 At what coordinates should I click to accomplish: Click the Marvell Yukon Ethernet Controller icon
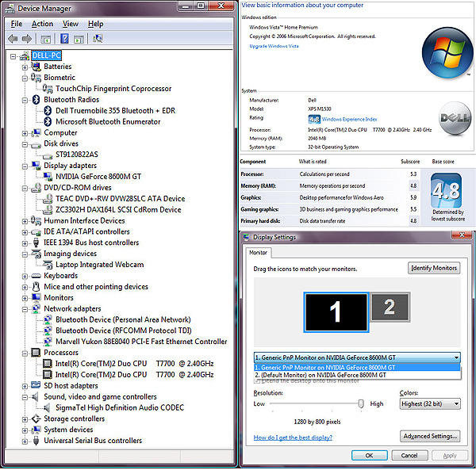pos(48,342)
